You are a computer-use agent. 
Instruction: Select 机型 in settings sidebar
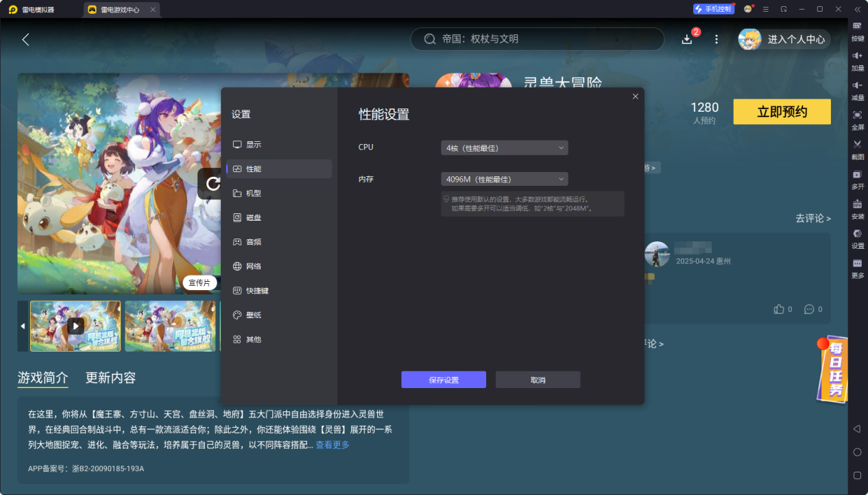(x=279, y=193)
